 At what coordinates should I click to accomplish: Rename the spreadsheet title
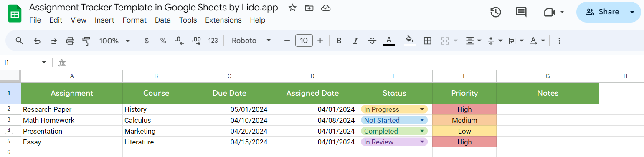154,8
